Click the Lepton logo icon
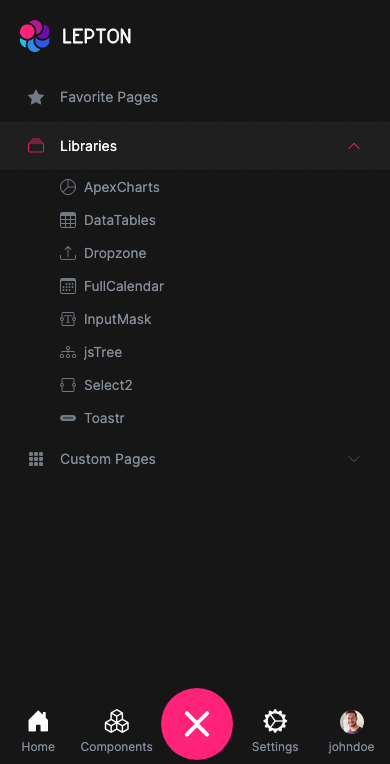390x764 pixels. coord(35,36)
